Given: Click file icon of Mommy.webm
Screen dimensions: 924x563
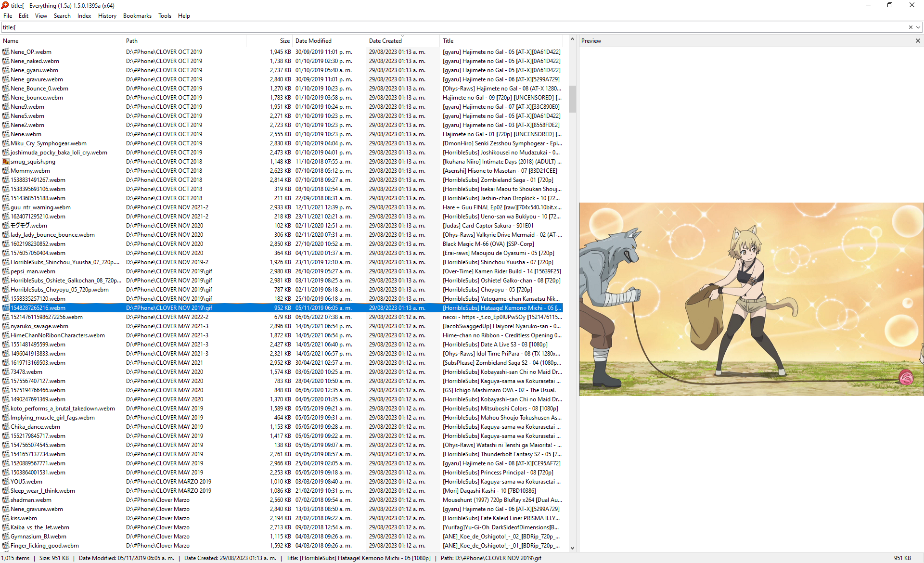Looking at the screenshot, I should (6, 171).
